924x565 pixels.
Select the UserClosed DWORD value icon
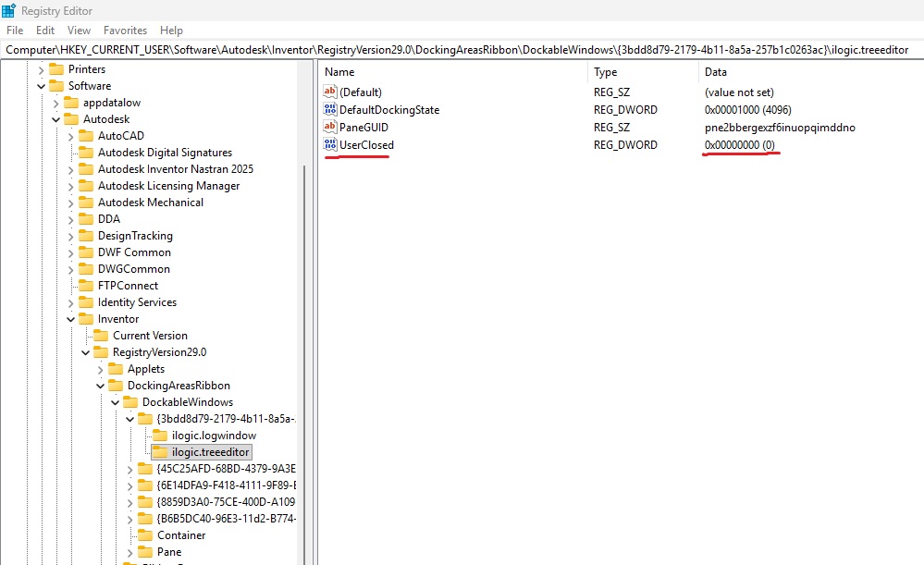(330, 144)
